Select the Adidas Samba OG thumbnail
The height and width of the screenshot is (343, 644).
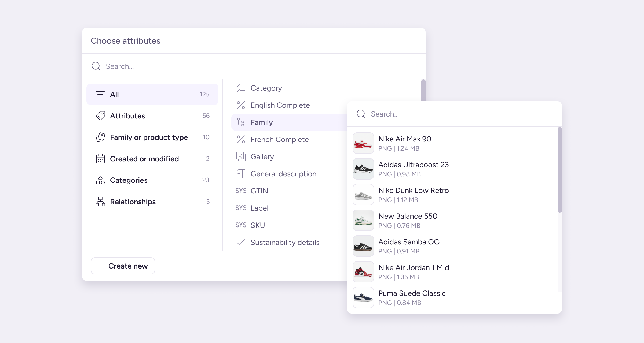click(x=363, y=246)
